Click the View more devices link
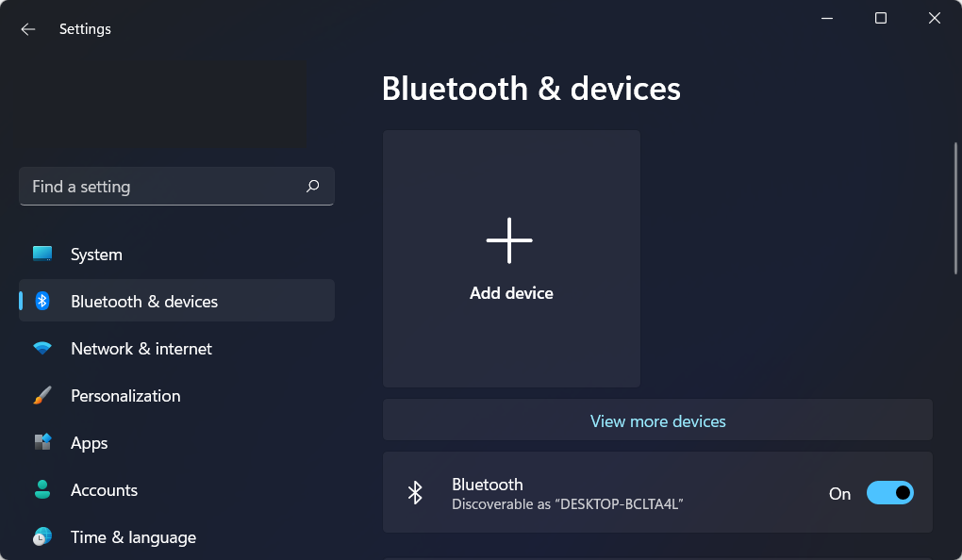Viewport: 962px width, 560px height. coord(657,420)
